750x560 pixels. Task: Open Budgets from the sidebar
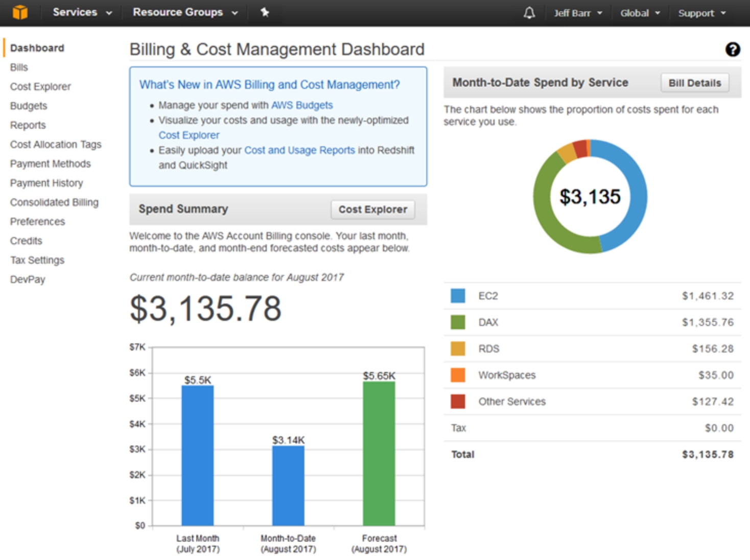29,106
